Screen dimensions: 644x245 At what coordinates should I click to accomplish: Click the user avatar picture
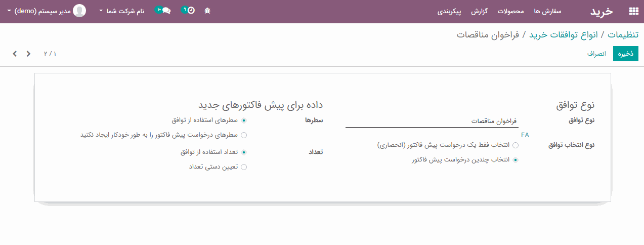pos(79,11)
